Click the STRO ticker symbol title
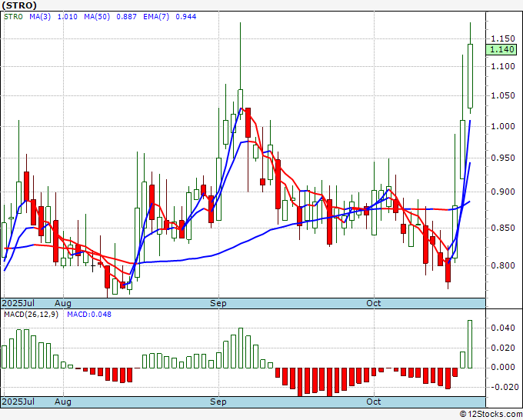The image size is (523, 420). coord(18,5)
